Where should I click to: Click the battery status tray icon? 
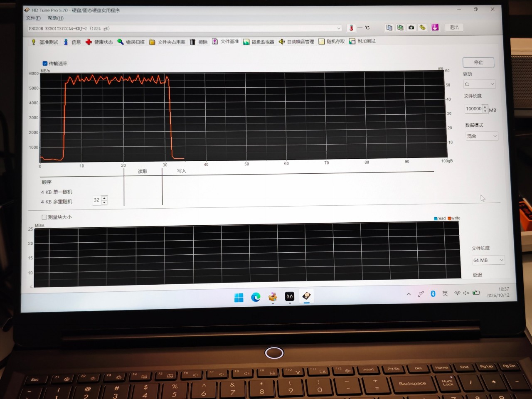pos(476,293)
